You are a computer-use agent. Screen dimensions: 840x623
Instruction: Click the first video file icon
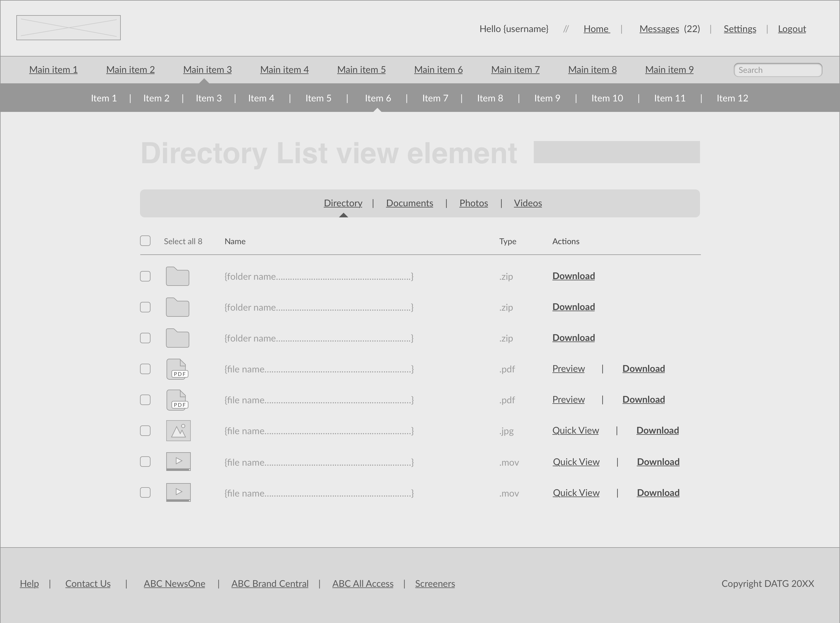click(178, 462)
